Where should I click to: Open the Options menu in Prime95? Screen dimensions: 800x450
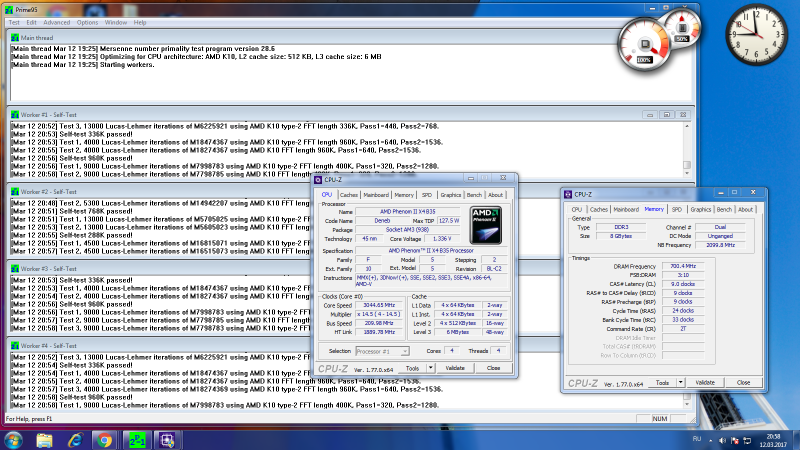88,21
